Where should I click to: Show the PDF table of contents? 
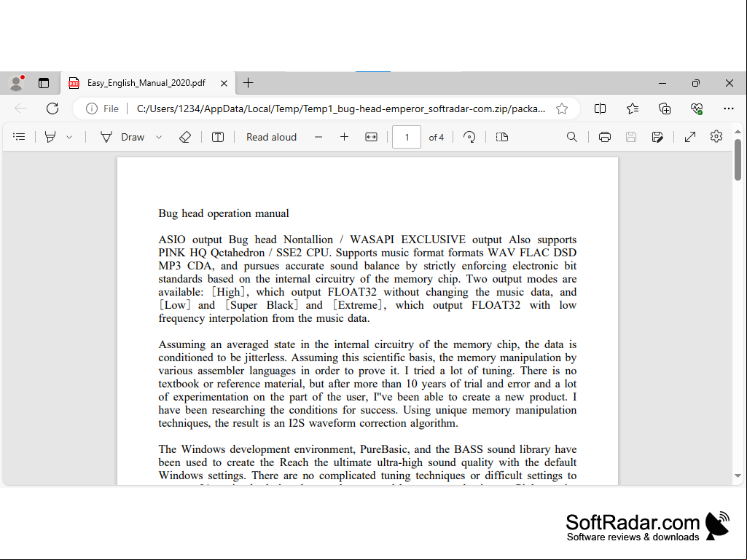[19, 137]
